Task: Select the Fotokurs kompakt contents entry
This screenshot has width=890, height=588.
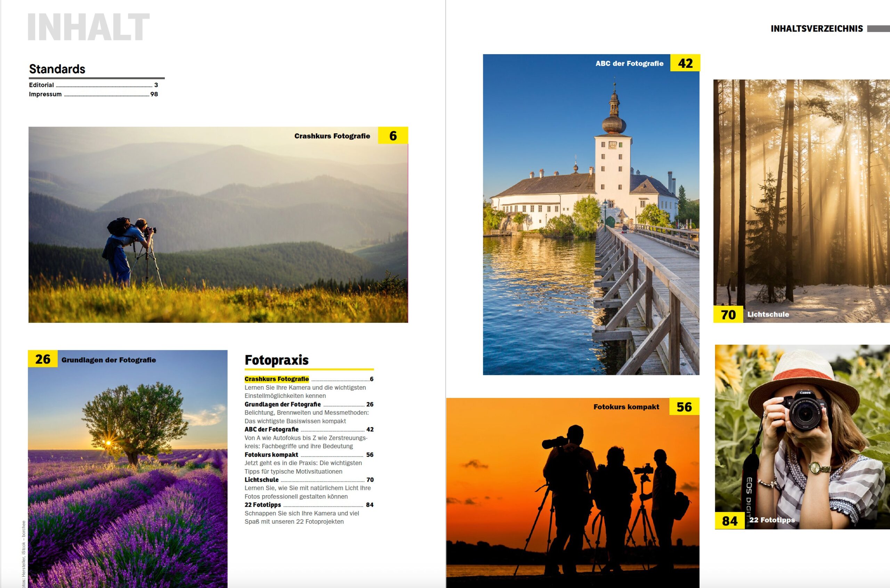Action: click(x=271, y=455)
